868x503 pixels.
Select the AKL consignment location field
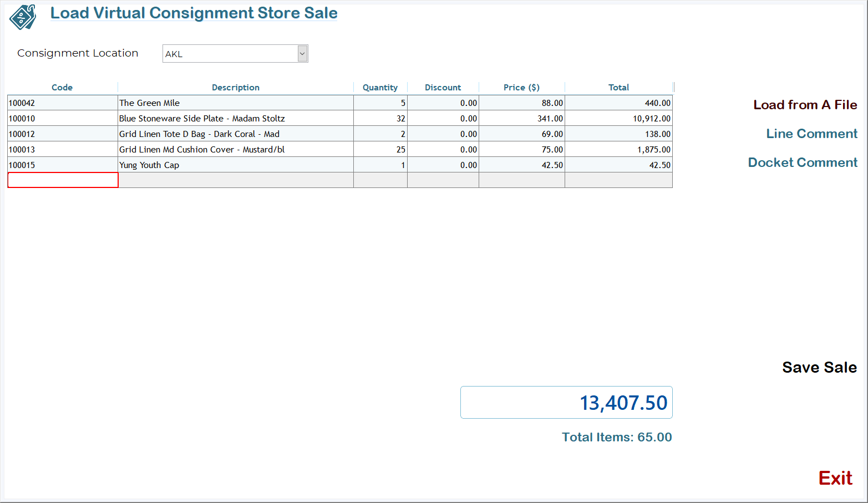230,54
